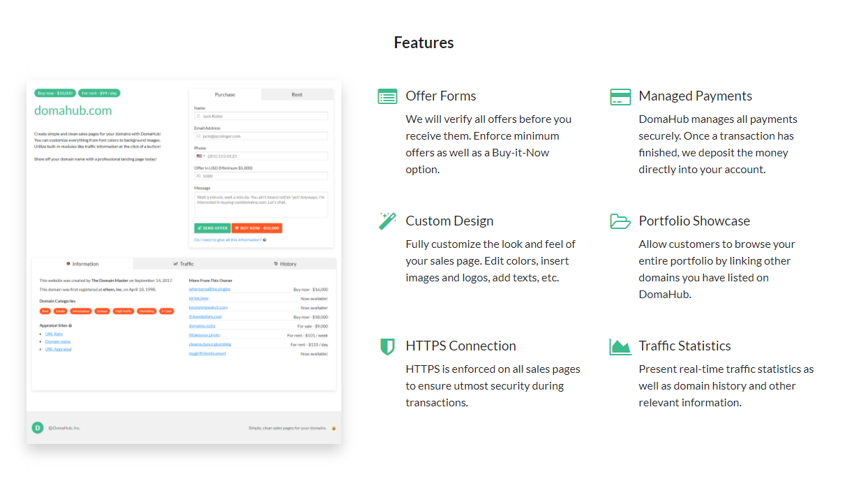Click the E-Card category tag
The height and width of the screenshot is (488, 868).
[x=166, y=311]
